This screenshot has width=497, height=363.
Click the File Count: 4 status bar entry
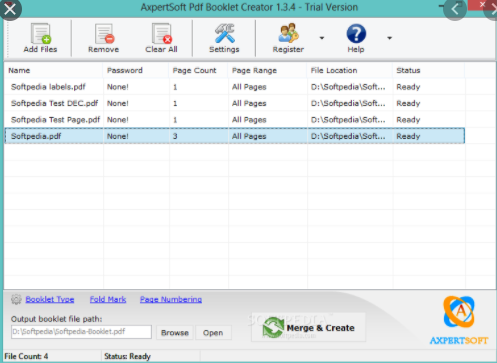(26, 356)
